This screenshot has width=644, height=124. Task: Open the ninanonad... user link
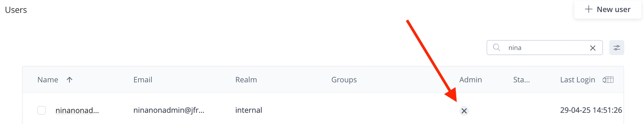click(77, 110)
